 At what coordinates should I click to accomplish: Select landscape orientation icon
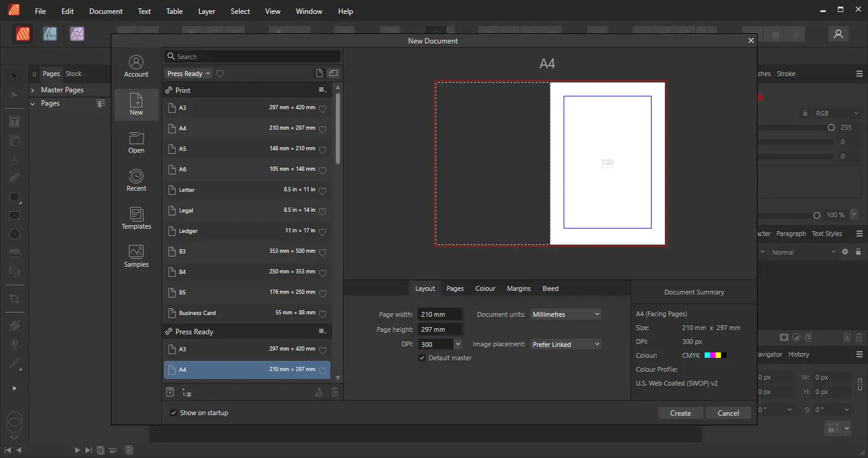333,74
